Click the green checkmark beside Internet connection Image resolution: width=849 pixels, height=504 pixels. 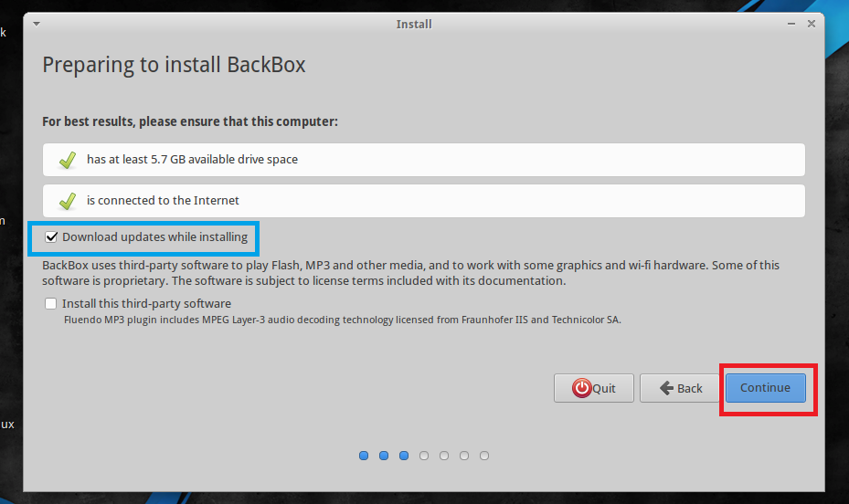click(x=68, y=201)
